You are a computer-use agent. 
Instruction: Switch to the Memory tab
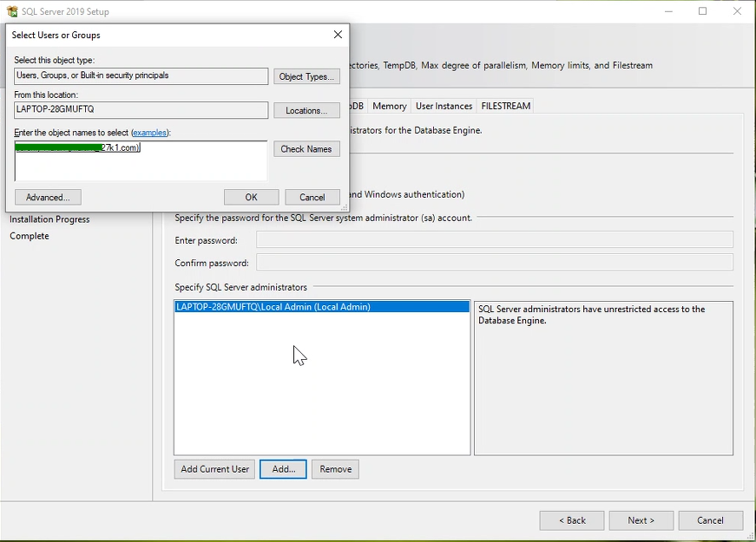pos(390,106)
